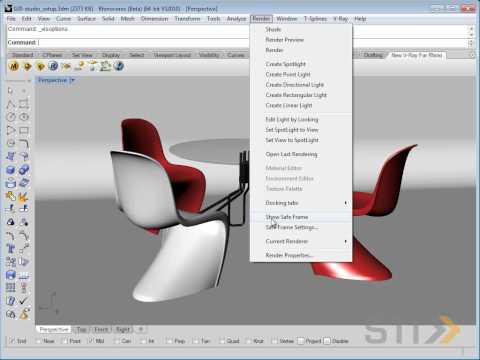The width and height of the screenshot is (480, 360).
Task: Open the Transform menu
Action: (x=187, y=19)
